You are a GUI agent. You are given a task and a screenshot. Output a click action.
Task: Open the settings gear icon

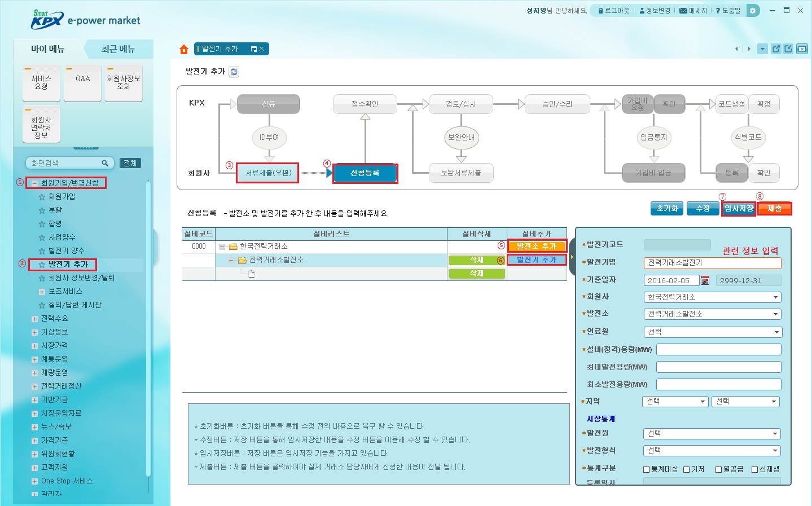click(x=753, y=11)
